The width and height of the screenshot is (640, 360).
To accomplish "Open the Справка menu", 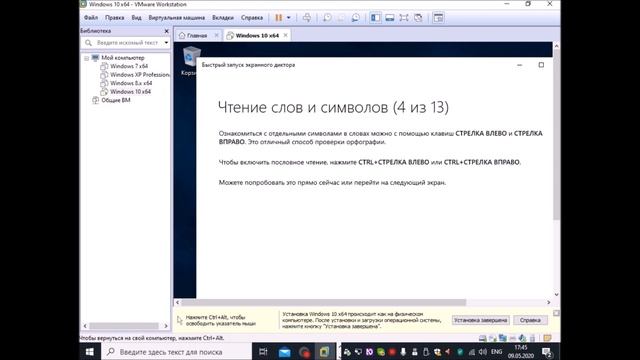I will click(x=252, y=18).
